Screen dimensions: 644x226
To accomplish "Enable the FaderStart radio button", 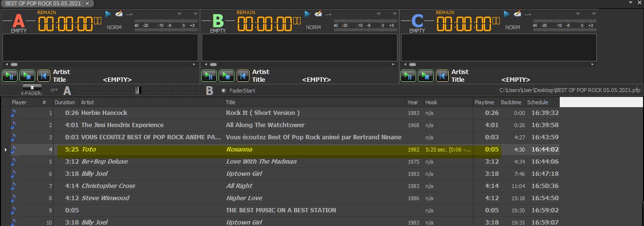I will pyautogui.click(x=224, y=91).
